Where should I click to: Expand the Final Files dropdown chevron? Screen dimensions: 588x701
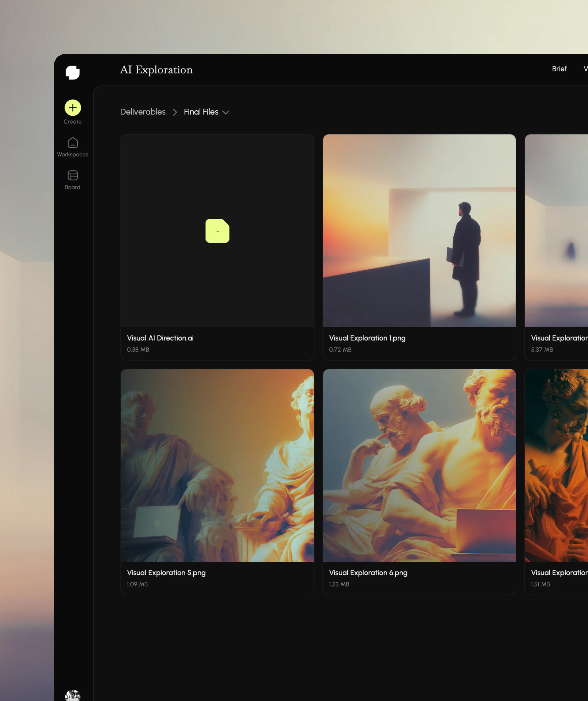(x=226, y=112)
